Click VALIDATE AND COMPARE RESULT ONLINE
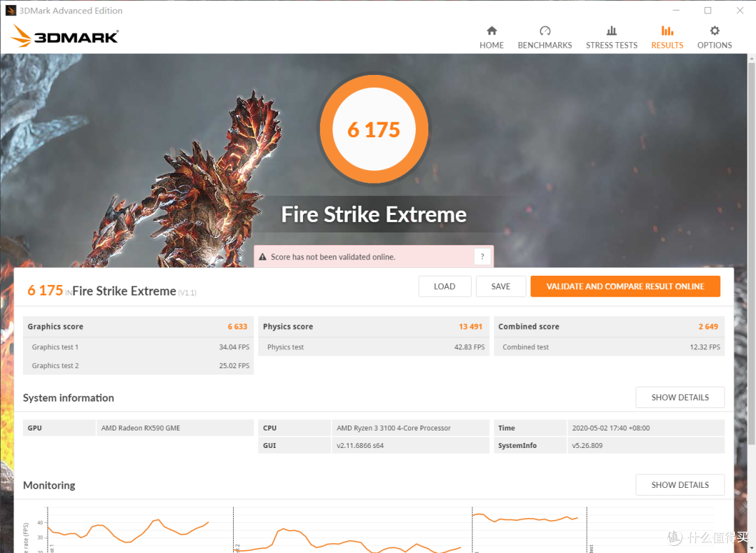Screen dimensions: 756x553 tap(625, 286)
